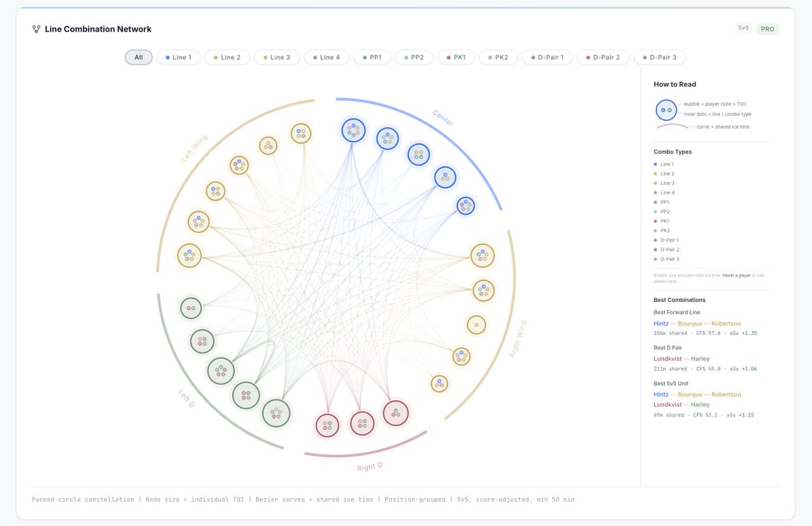Open Robertson under Best Forward Line
The height and width of the screenshot is (526, 812).
click(x=727, y=324)
